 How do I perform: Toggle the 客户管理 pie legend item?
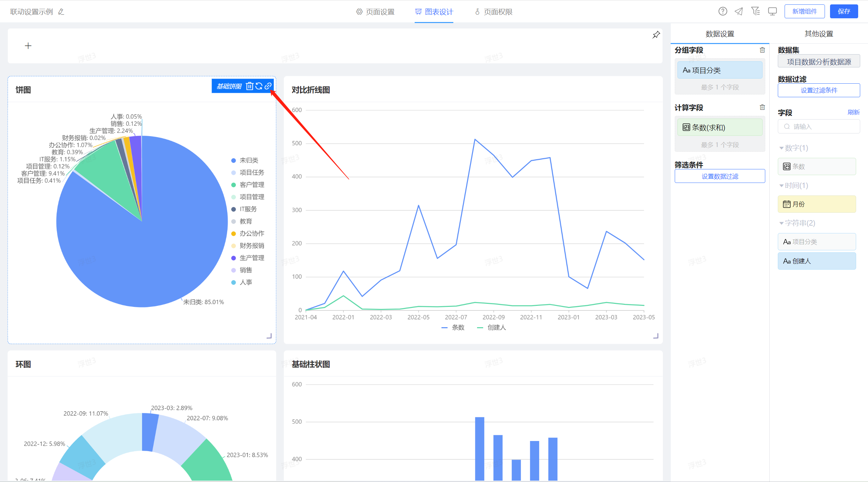248,185
